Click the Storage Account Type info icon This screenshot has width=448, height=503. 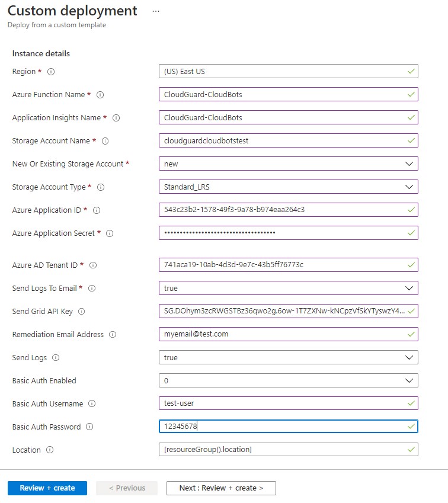coord(101,187)
